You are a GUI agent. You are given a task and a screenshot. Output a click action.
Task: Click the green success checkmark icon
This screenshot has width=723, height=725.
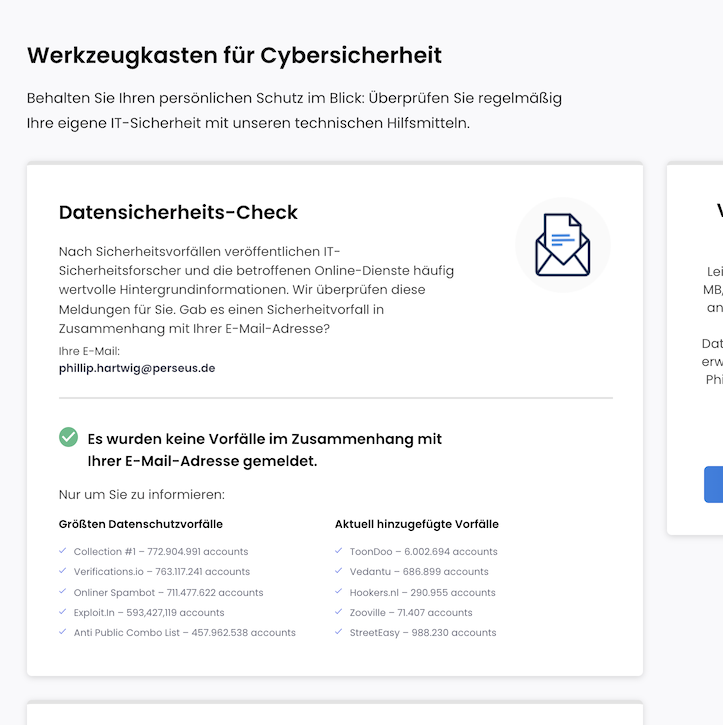tap(68, 437)
